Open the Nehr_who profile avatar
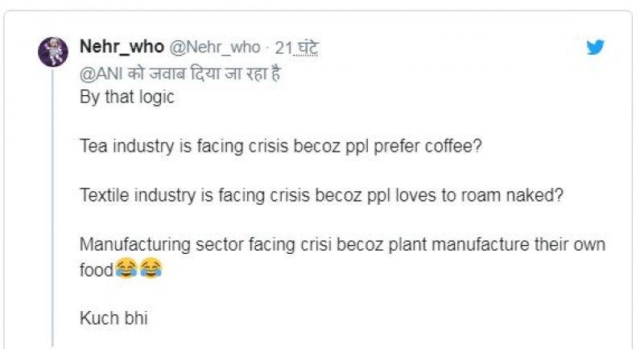 (53, 52)
